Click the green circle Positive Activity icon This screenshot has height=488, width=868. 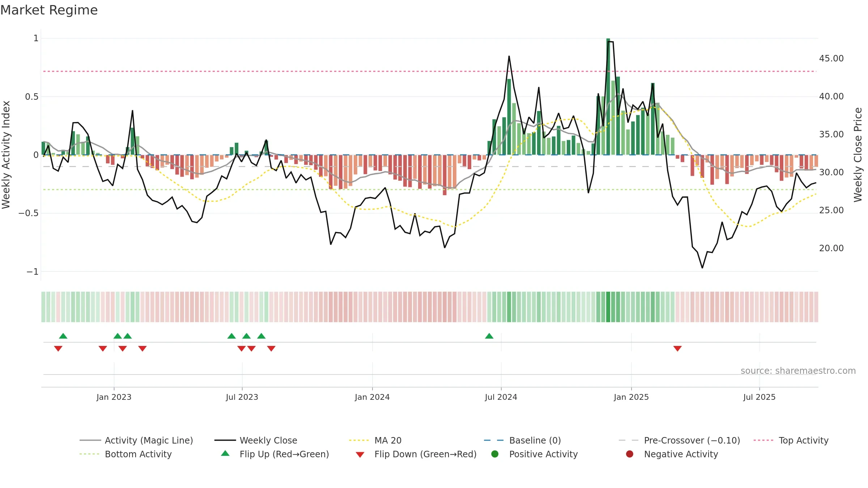tap(495, 454)
